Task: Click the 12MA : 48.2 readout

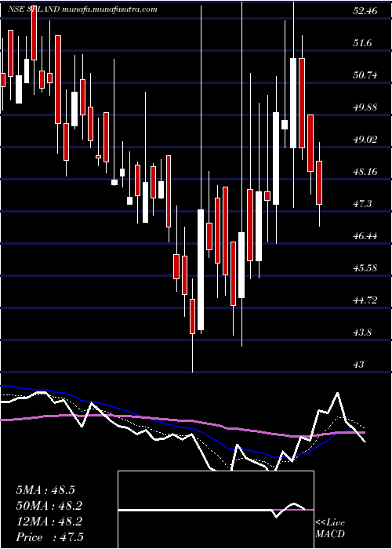Action: 49,522
